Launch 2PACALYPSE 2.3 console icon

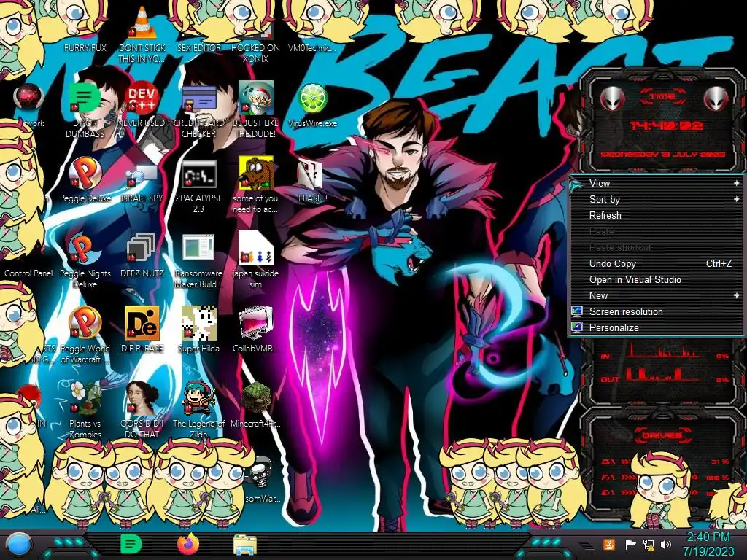198,186
